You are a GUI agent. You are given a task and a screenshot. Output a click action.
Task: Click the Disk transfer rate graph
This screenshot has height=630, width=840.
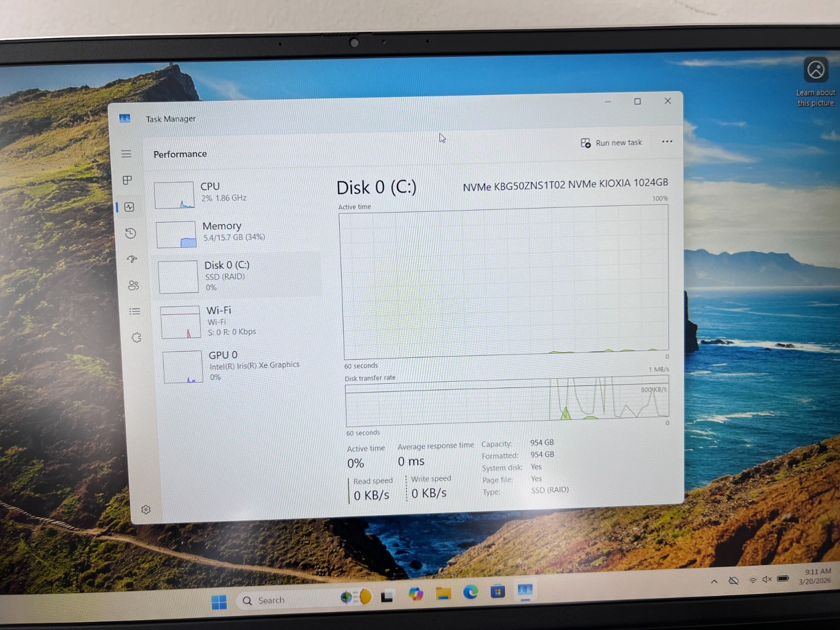click(x=507, y=401)
